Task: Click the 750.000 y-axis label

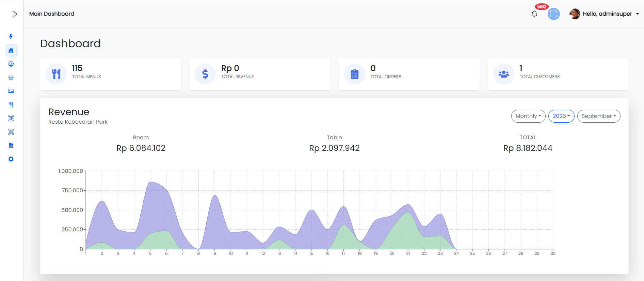Action: tap(73, 190)
